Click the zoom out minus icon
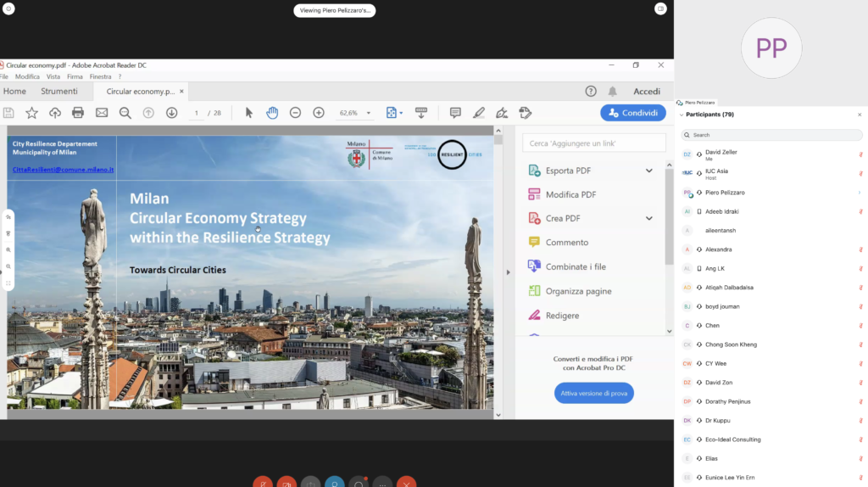The height and width of the screenshot is (487, 868). pyautogui.click(x=295, y=113)
